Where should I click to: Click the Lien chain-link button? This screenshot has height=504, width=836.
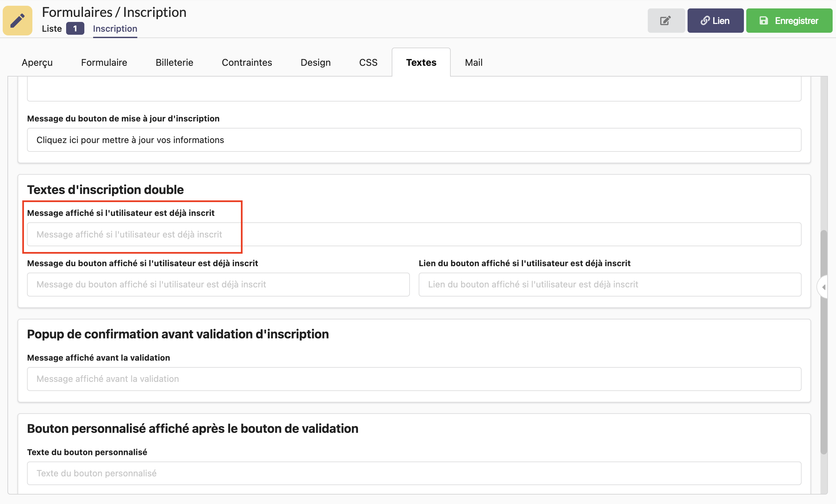tap(715, 21)
